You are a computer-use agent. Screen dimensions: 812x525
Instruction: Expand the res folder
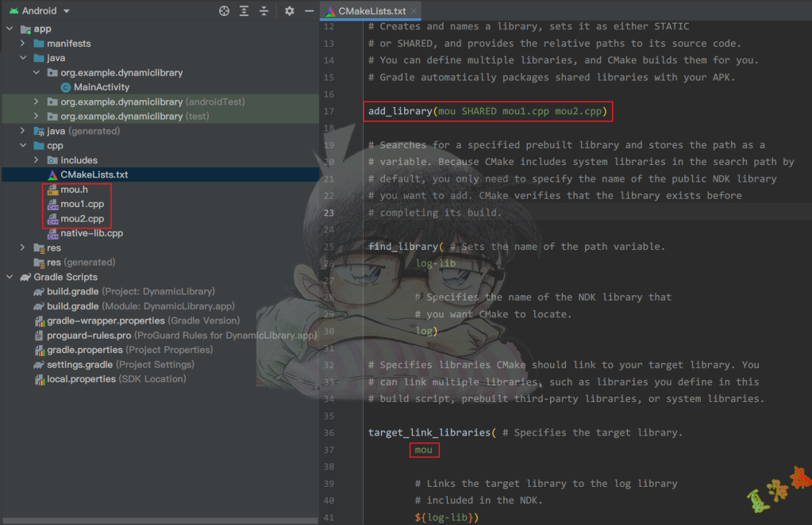(x=23, y=247)
